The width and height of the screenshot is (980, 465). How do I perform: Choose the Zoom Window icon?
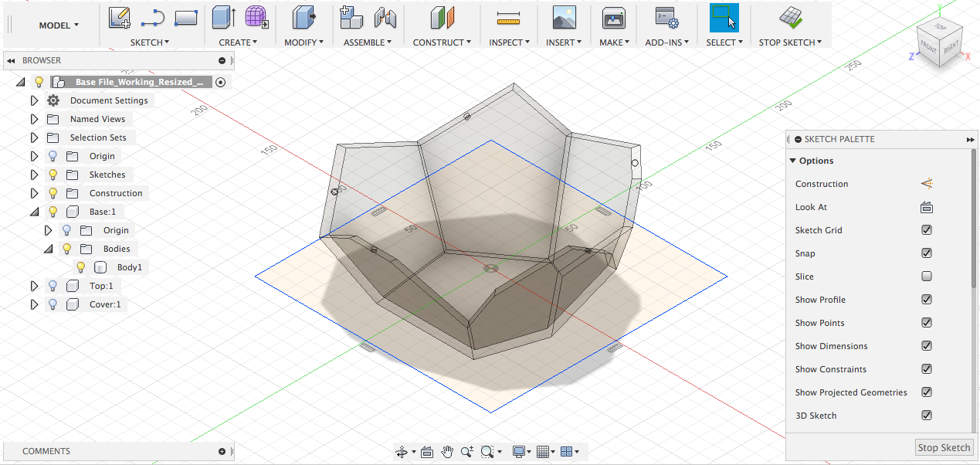click(x=487, y=452)
